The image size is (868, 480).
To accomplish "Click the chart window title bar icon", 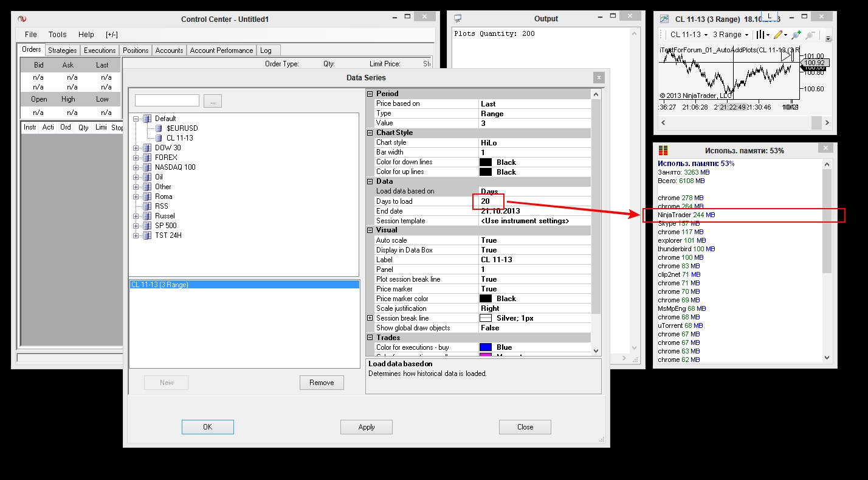I will (x=665, y=19).
